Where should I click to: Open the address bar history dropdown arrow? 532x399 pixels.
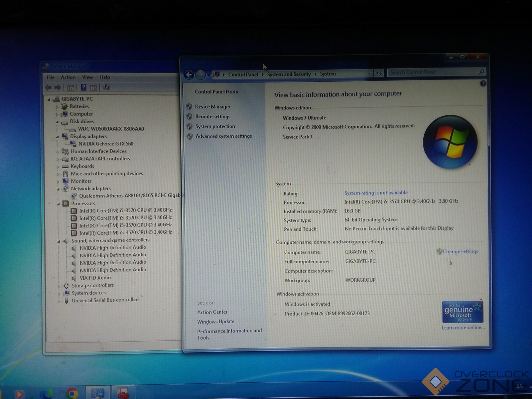pos(369,73)
